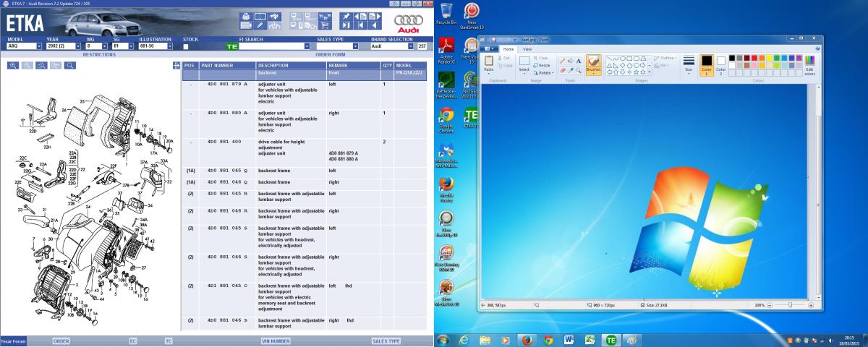Image resolution: width=868 pixels, height=347 pixels.
Task: Click the ORDER button in ETKA footer
Action: tap(61, 340)
